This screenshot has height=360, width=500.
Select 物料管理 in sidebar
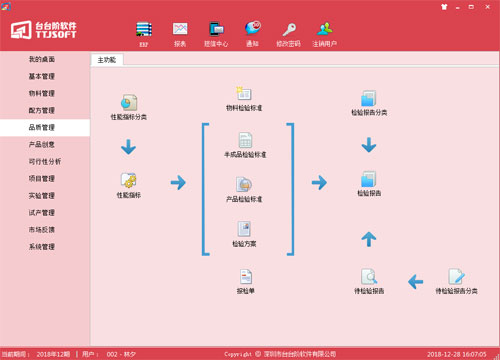[x=42, y=93]
